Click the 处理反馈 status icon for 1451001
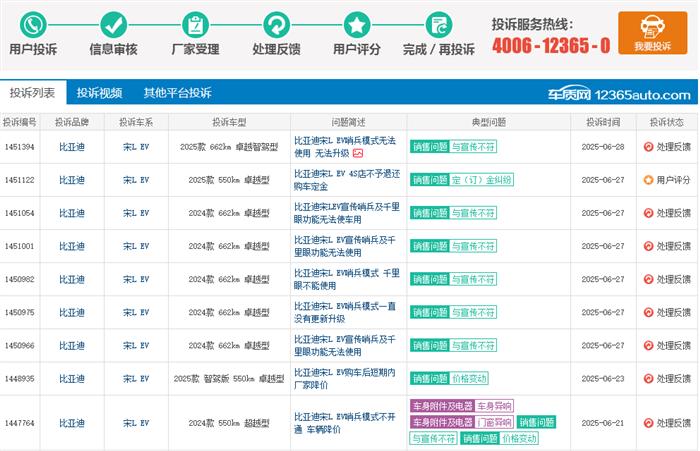This screenshot has width=700, height=451. pyautogui.click(x=648, y=246)
